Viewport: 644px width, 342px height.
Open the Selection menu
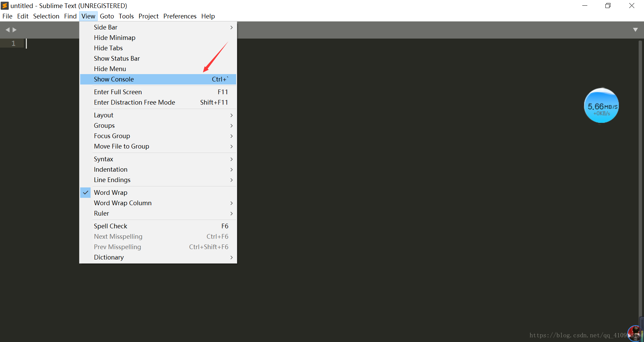click(x=46, y=16)
